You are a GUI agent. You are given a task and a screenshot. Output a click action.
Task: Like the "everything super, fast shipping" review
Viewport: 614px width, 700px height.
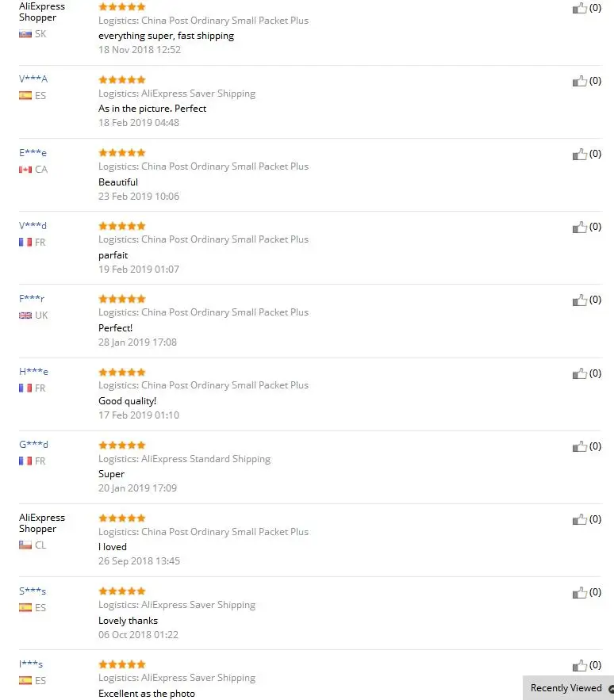point(580,8)
